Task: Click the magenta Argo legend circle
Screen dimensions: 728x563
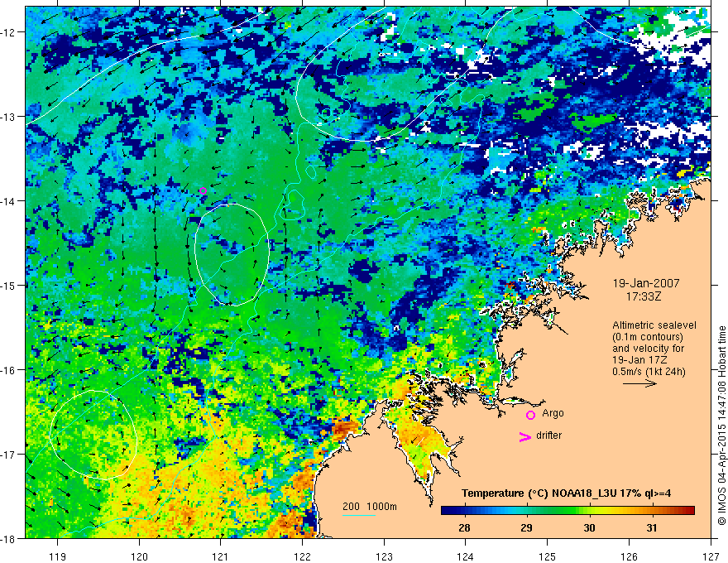Action: (x=530, y=415)
